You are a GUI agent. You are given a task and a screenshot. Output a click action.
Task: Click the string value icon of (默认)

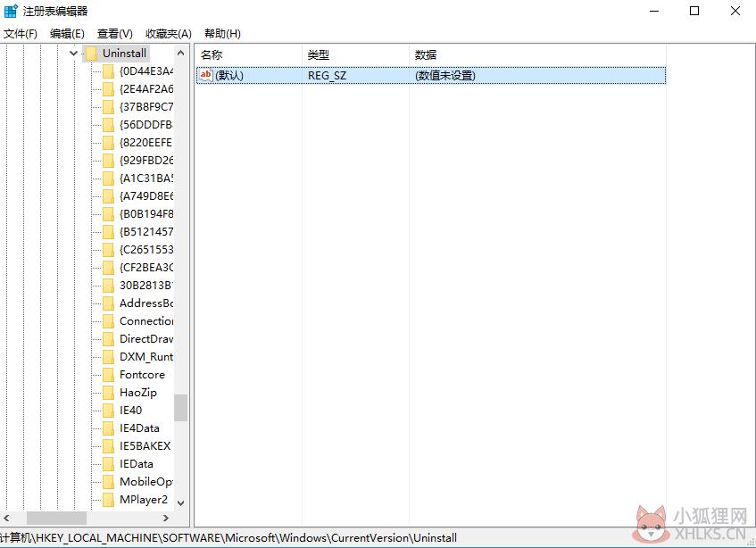[206, 75]
